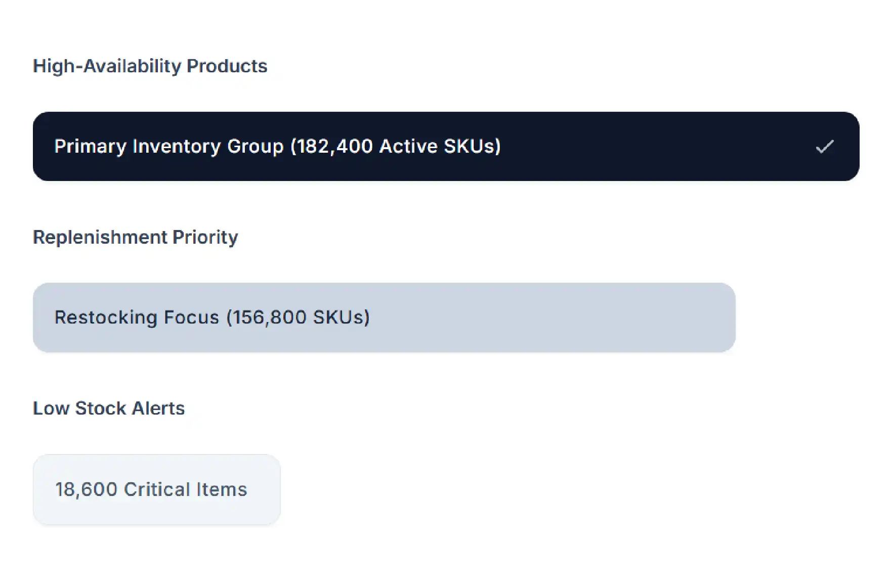The width and height of the screenshot is (890, 588).
Task: Click the words 'Restocking Focus'
Action: 137,318
